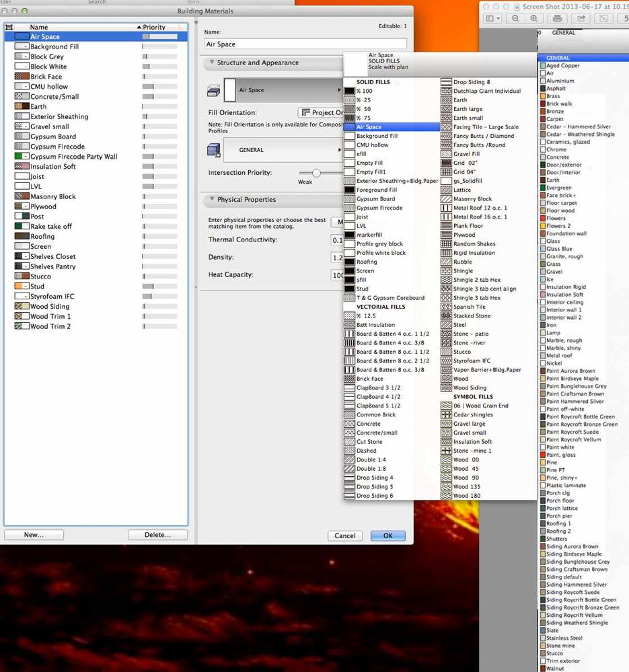Click the Thermal Conductivity value field
The height and width of the screenshot is (672, 629).
click(x=337, y=240)
